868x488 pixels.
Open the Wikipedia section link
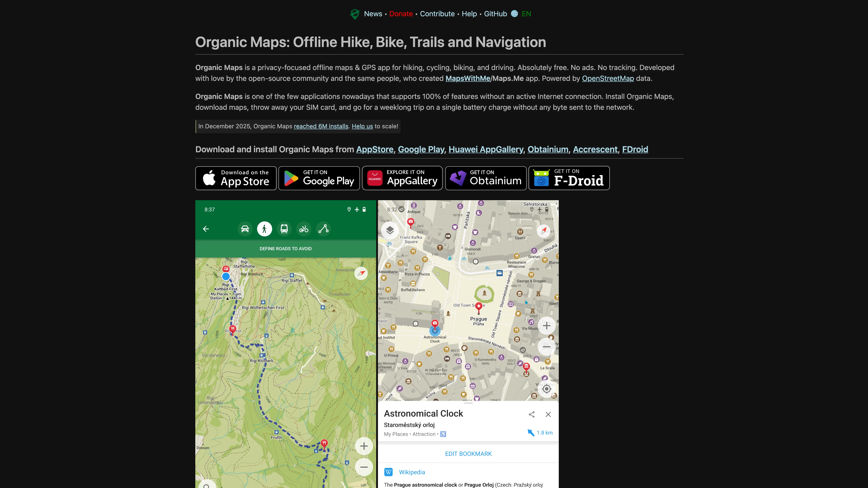pyautogui.click(x=412, y=472)
